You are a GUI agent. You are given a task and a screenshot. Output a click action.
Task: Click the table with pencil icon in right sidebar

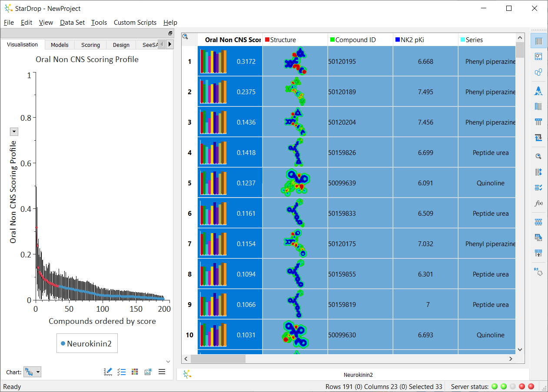click(539, 237)
